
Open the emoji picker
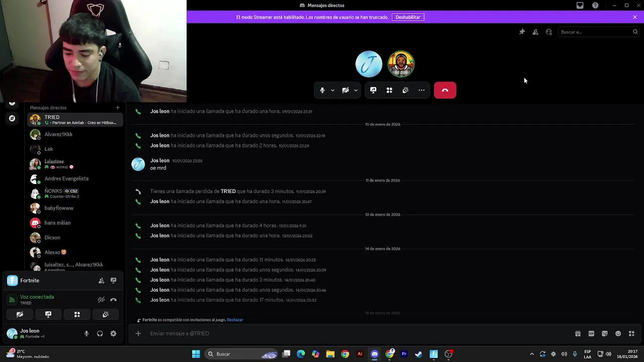click(618, 333)
